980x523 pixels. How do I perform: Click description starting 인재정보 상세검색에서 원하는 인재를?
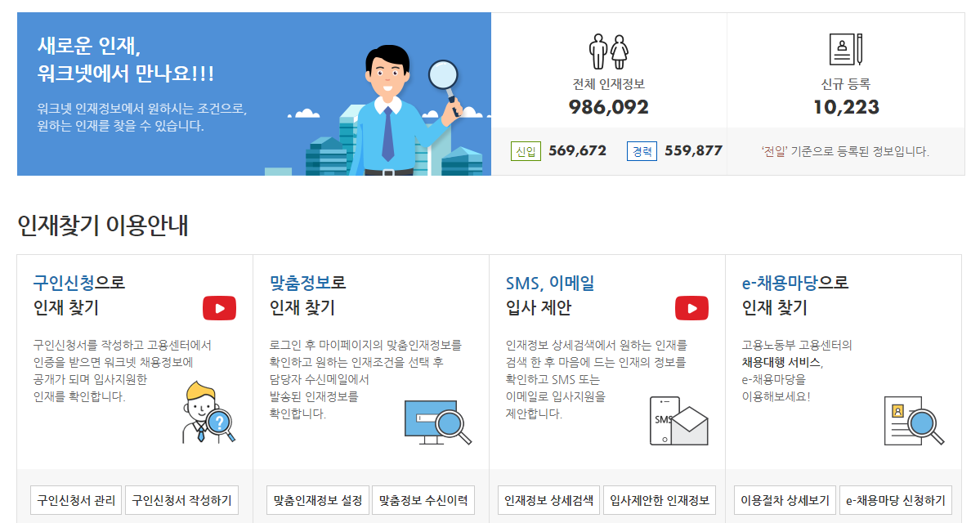[x=597, y=378]
